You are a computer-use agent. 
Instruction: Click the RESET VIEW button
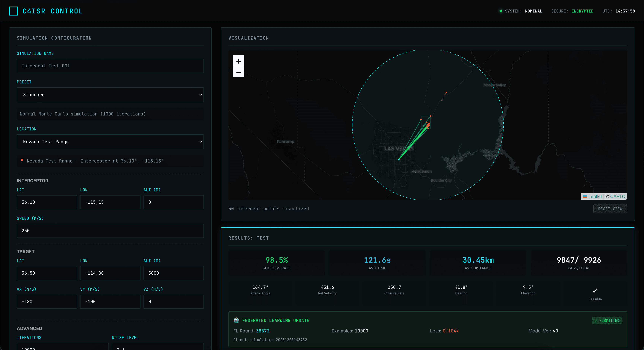coord(610,209)
